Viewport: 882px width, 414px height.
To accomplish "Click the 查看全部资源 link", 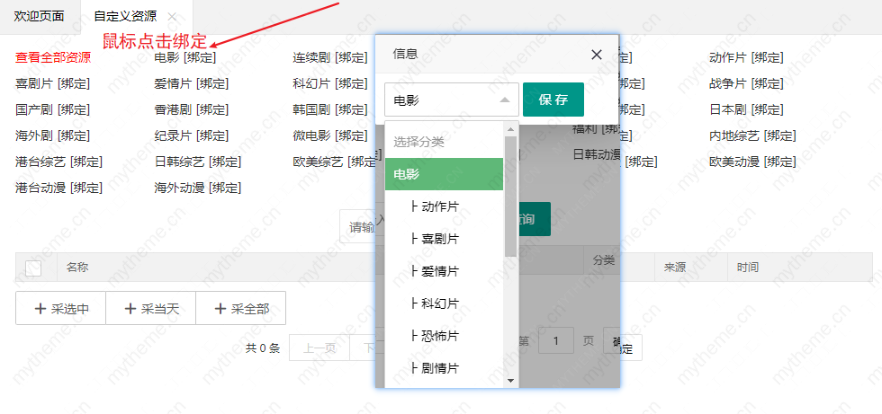I will (52, 57).
